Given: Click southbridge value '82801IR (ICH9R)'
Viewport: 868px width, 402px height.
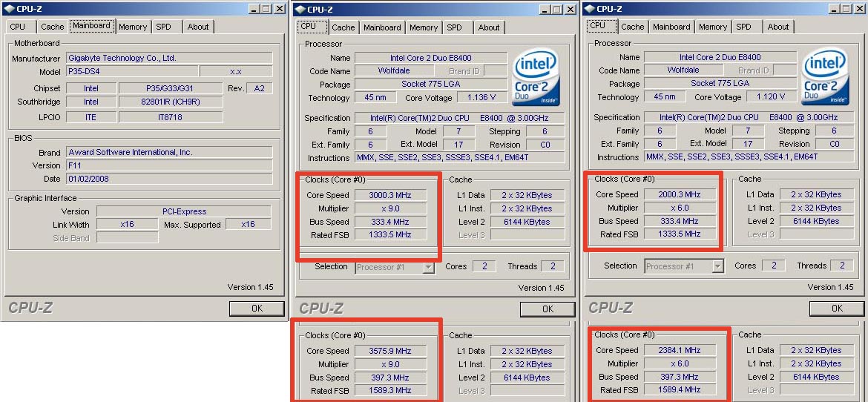Looking at the screenshot, I should 171,102.
